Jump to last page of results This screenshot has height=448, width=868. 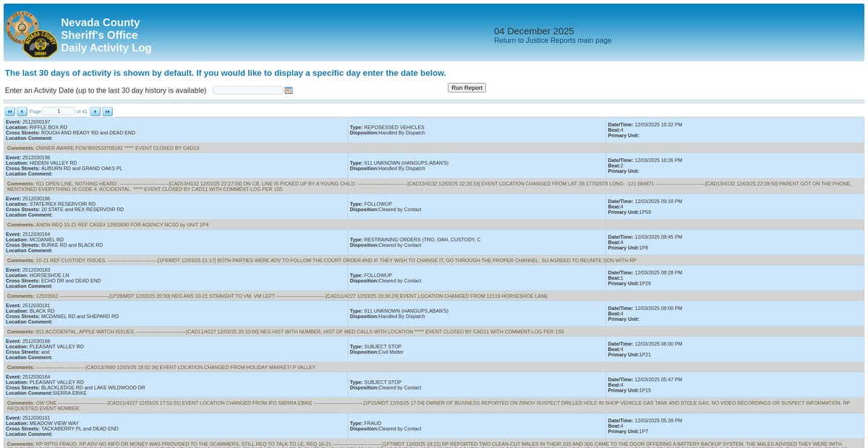107,111
